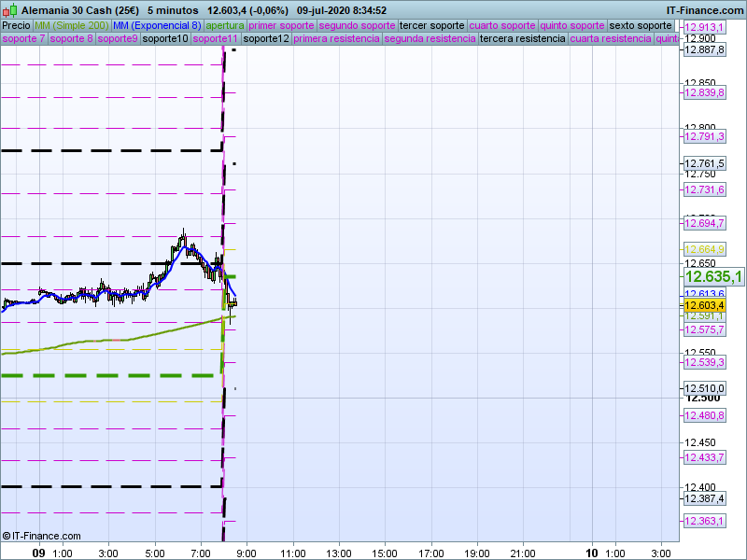Click the 09 date marker on time axis

click(38, 553)
